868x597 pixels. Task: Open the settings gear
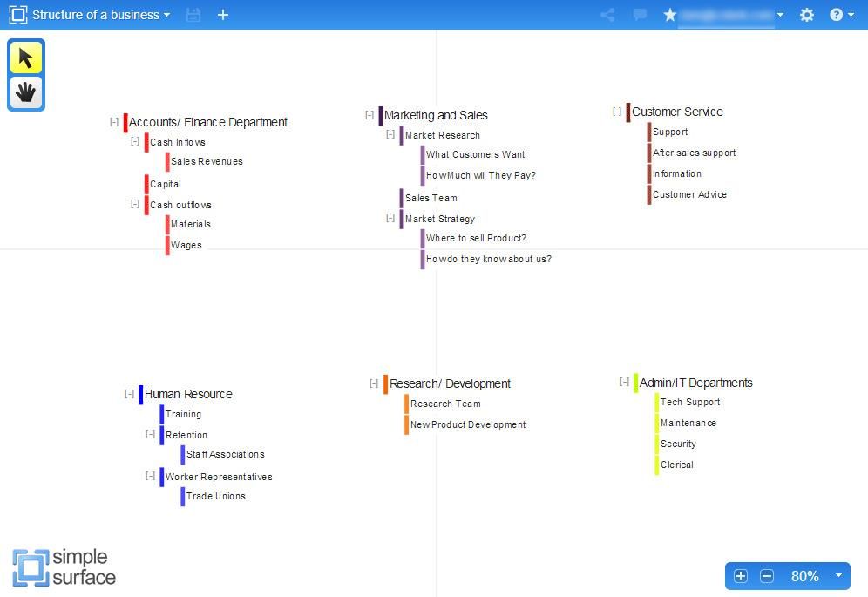[807, 15]
